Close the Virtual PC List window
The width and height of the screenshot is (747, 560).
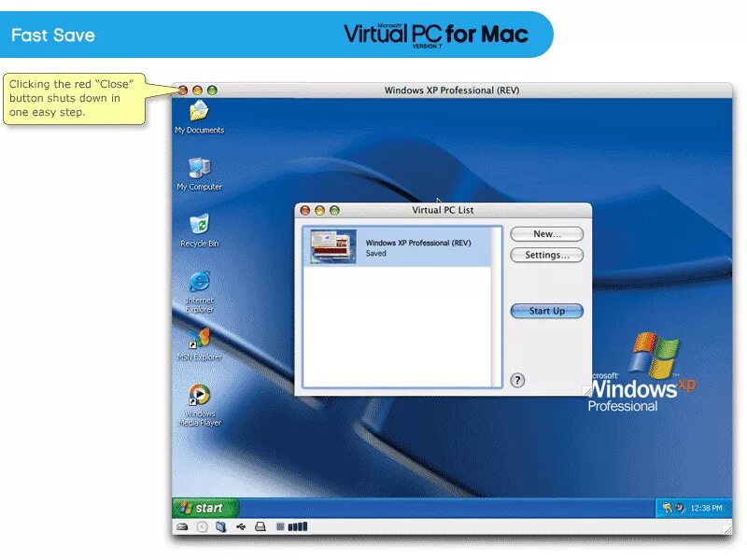point(305,210)
